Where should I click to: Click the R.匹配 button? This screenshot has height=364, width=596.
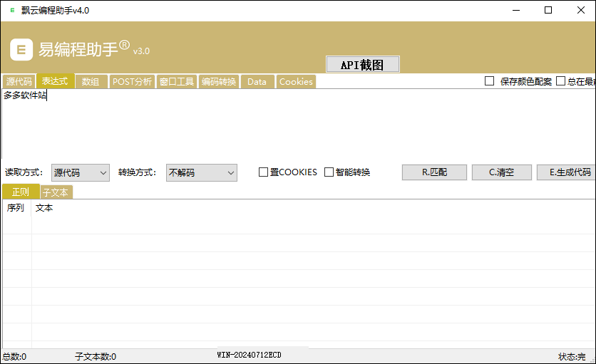(434, 172)
